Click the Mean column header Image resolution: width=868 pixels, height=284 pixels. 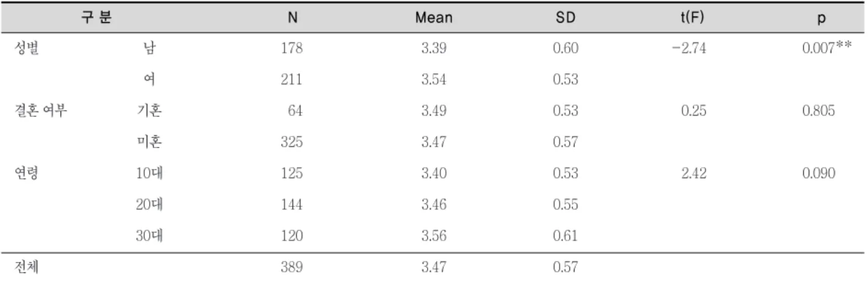point(434,18)
